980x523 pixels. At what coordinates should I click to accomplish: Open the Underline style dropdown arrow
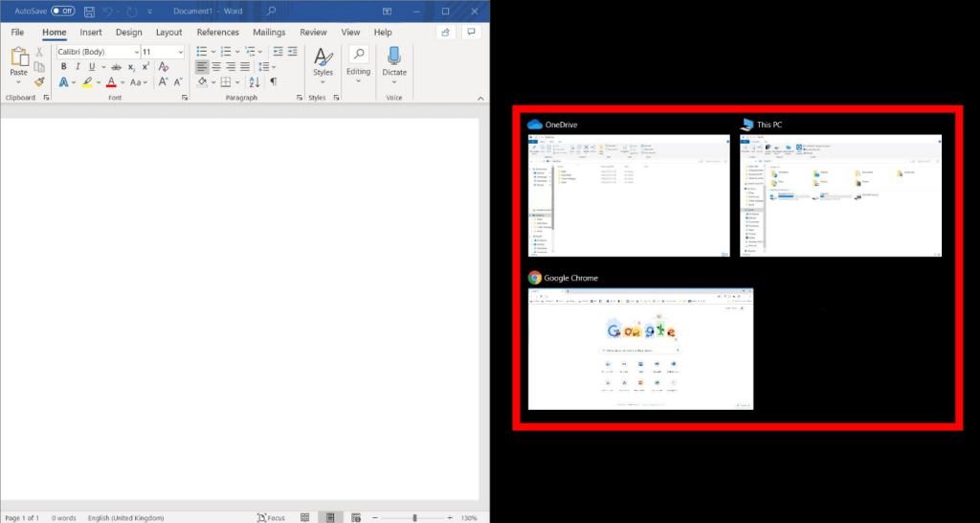[x=101, y=67]
